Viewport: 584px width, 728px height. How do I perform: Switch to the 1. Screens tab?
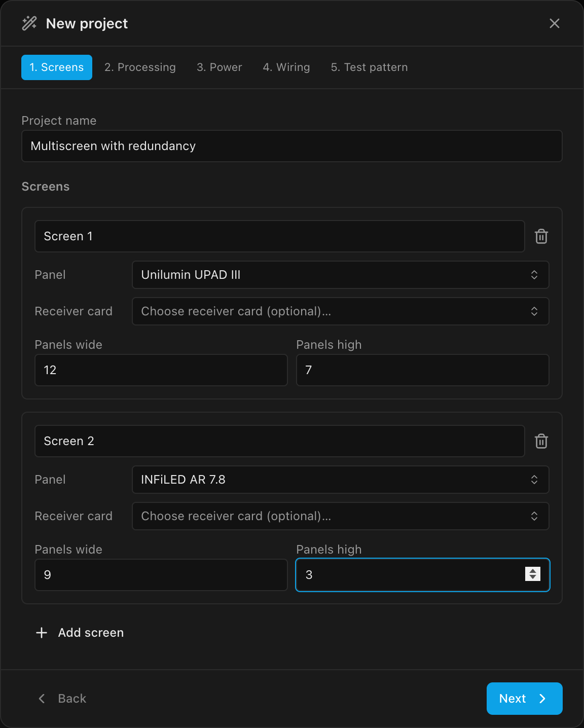(57, 67)
